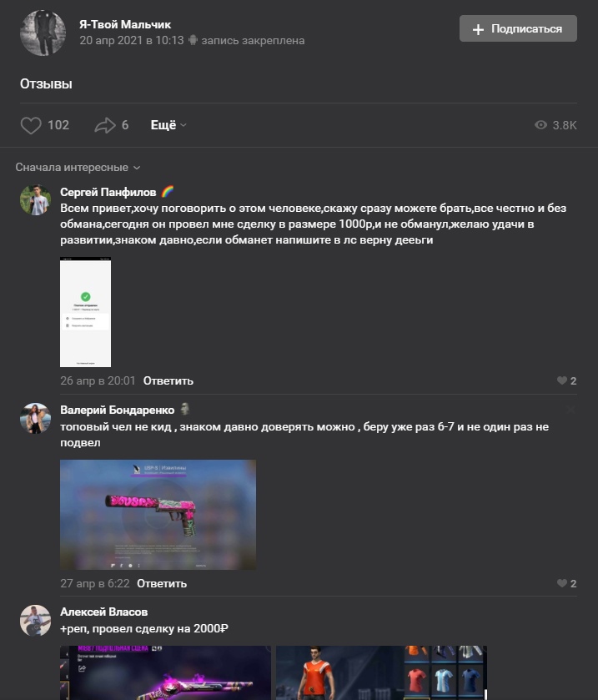Expand the Ещё menu
Screen dimensions: 598x700
pyautogui.click(x=168, y=125)
